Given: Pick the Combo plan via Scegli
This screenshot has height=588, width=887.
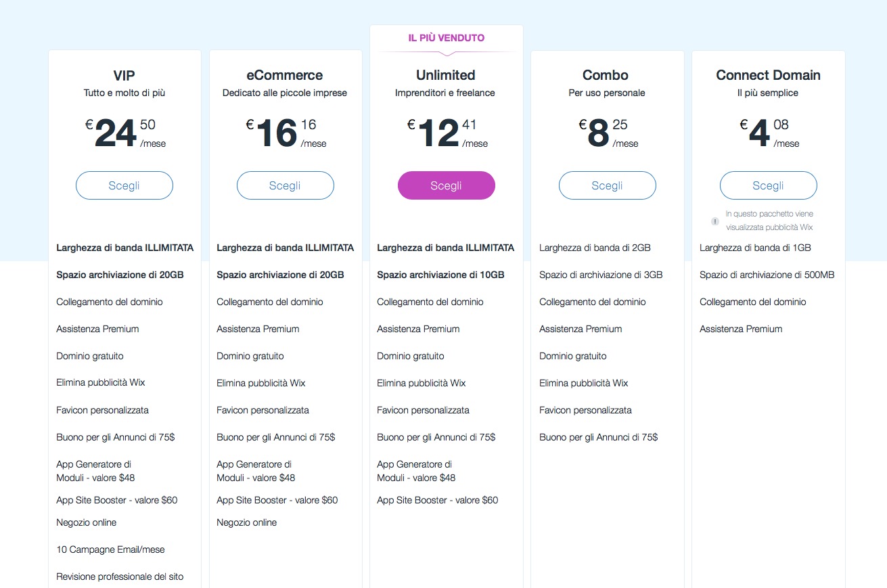Looking at the screenshot, I should click(x=607, y=185).
